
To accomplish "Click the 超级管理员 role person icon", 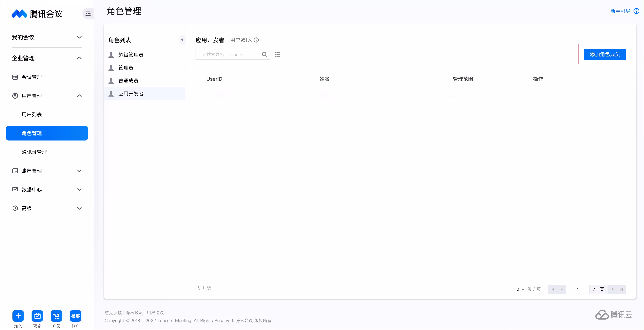I will (x=111, y=55).
